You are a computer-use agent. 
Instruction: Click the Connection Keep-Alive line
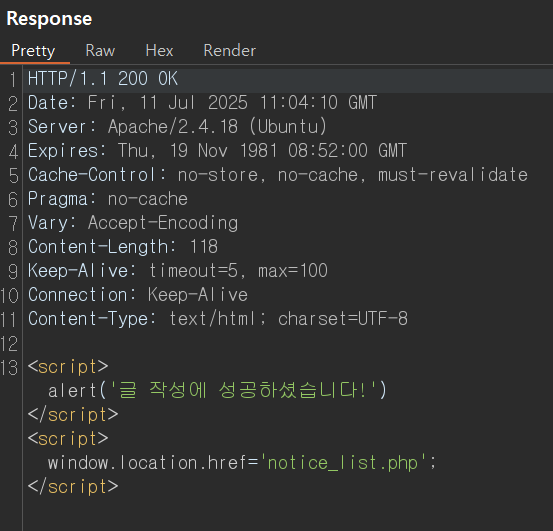pyautogui.click(x=138, y=295)
